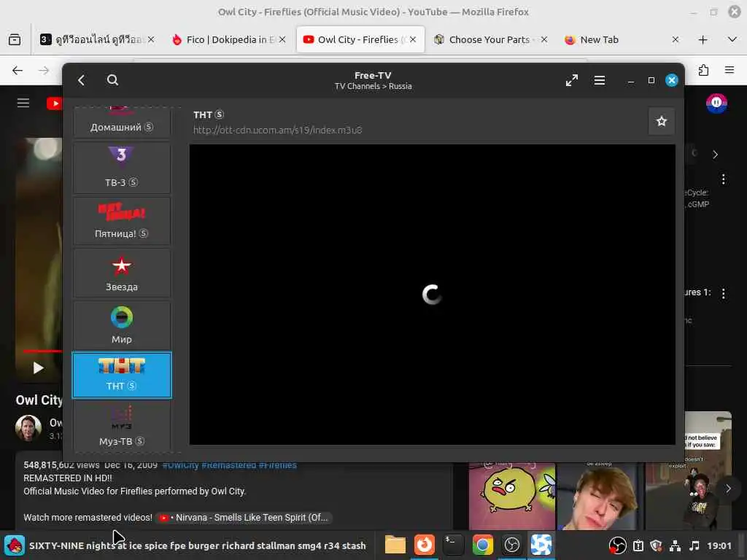Select the Домашний channel
This screenshot has height=560, width=747.
point(122,122)
